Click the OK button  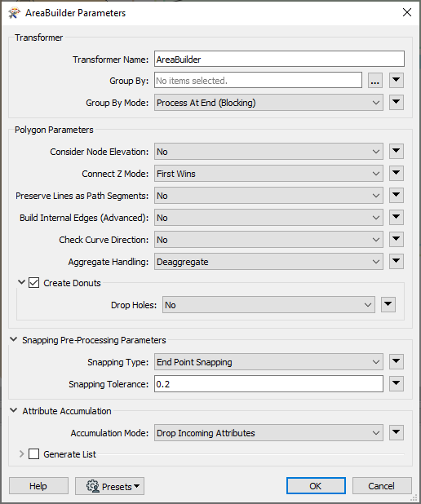pyautogui.click(x=316, y=486)
